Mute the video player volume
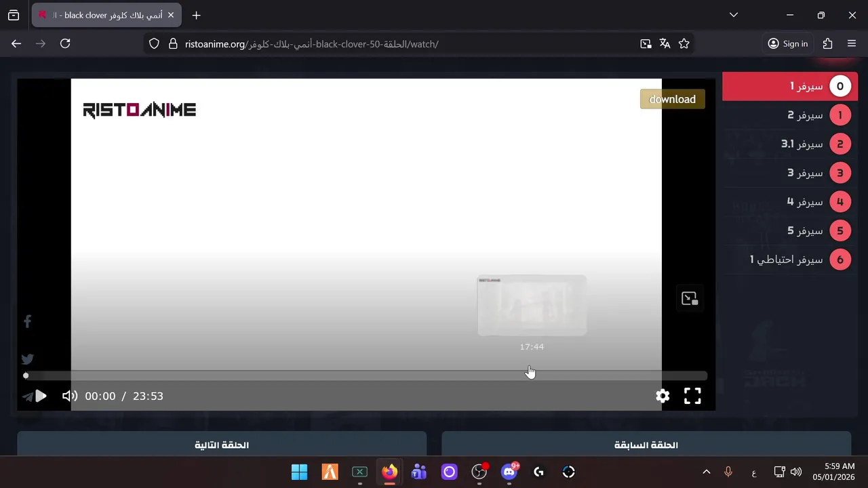 70,396
